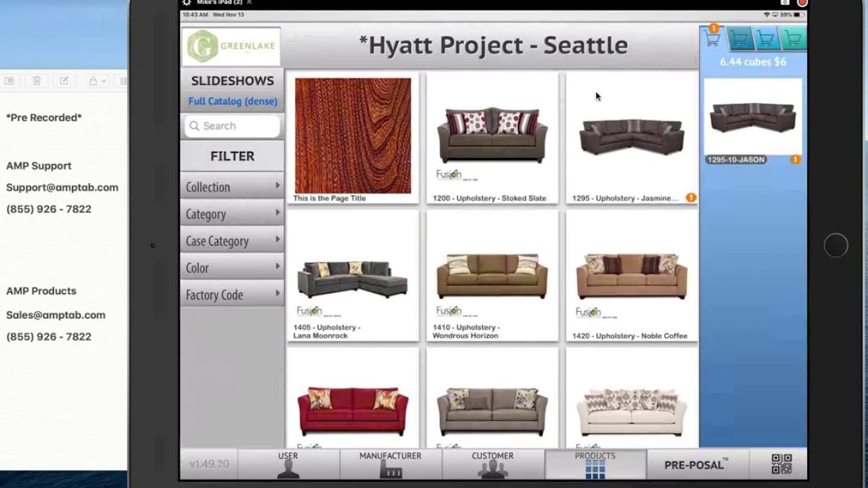Viewport: 868px width, 488px height.
Task: Open 1200 Upholstery Stoked Slate sofa
Action: (492, 139)
